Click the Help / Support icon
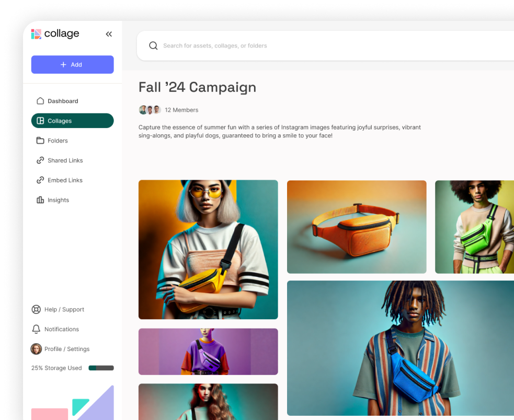 pos(36,309)
